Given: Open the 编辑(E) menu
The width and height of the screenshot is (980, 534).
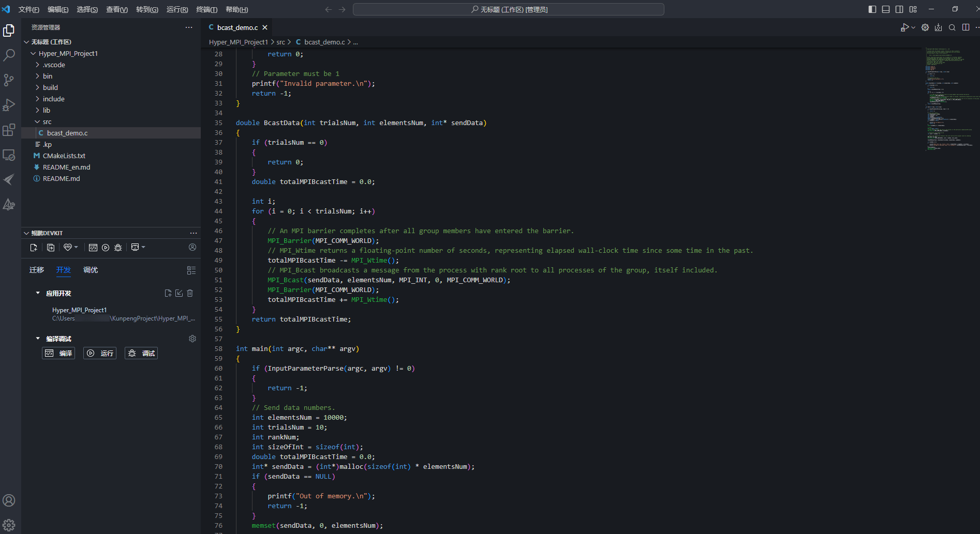Looking at the screenshot, I should (58, 9).
